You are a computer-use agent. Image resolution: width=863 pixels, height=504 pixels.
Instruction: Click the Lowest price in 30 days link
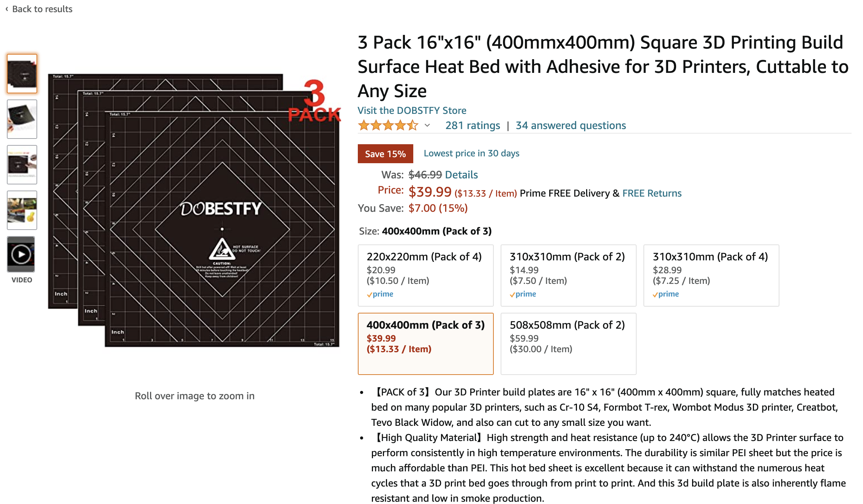471,153
